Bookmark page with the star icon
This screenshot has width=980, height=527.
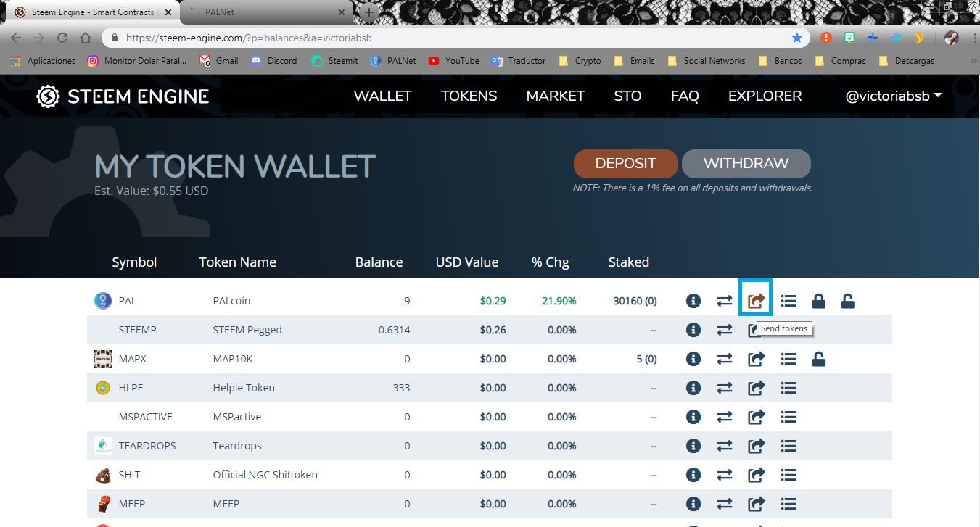797,38
